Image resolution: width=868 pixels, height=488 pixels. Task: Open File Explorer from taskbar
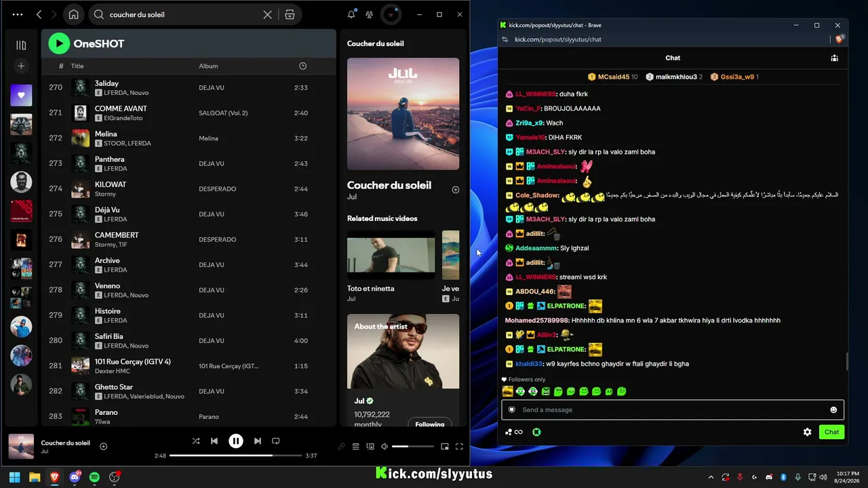click(35, 477)
